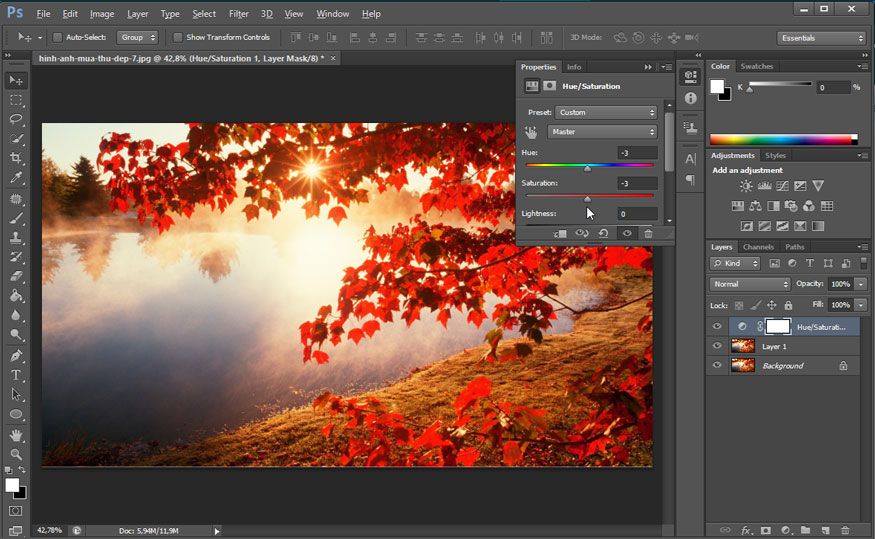Switch to the Swatches tab

click(x=756, y=66)
